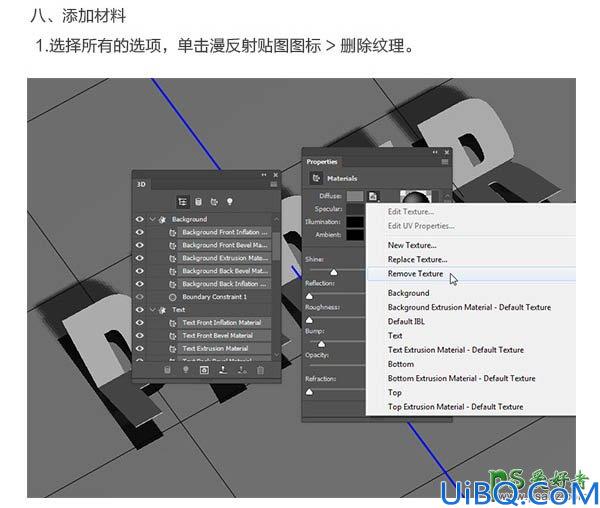600x508 pixels.
Task: Choose Remove Texture from menu
Action: pos(416,274)
